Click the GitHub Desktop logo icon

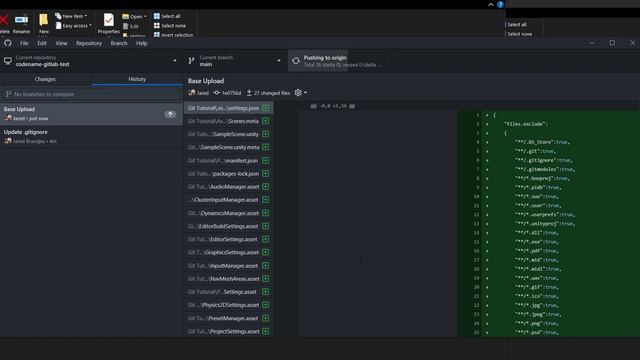tap(8, 43)
